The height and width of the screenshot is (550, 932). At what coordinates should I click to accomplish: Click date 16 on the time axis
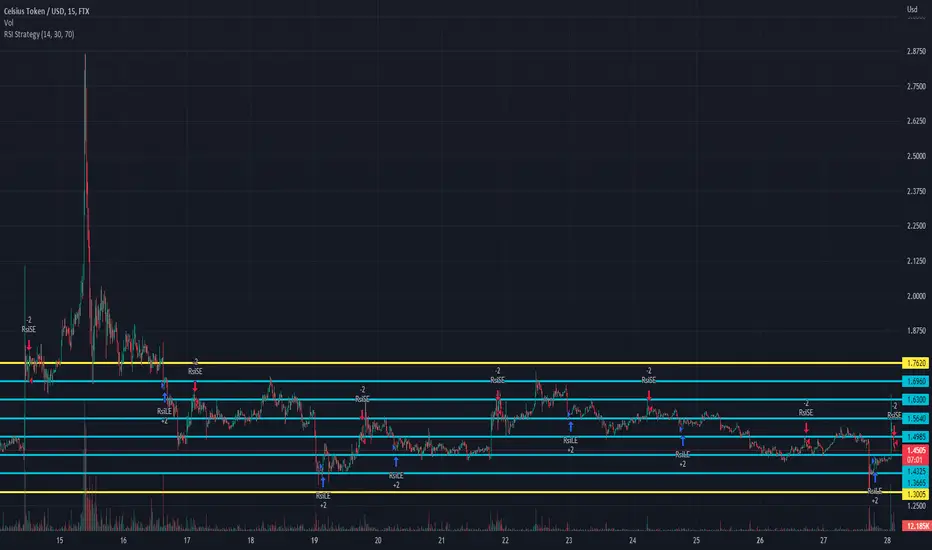(123, 540)
